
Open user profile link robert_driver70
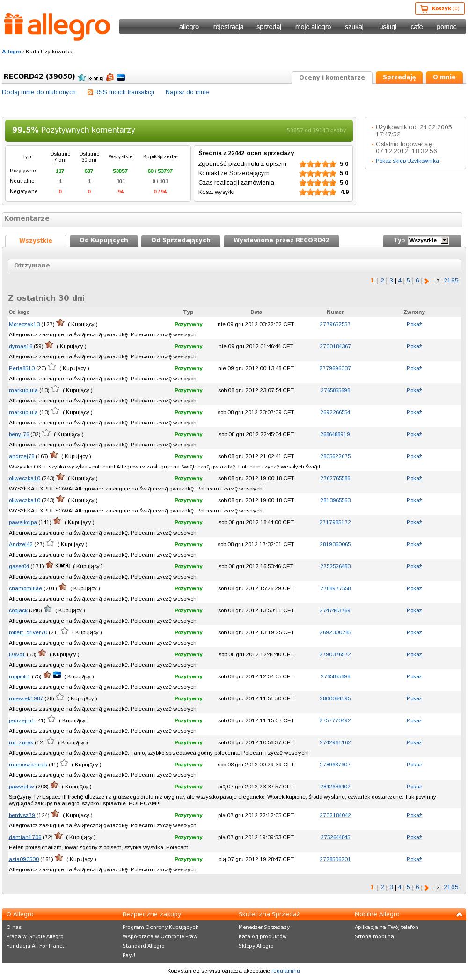click(28, 632)
